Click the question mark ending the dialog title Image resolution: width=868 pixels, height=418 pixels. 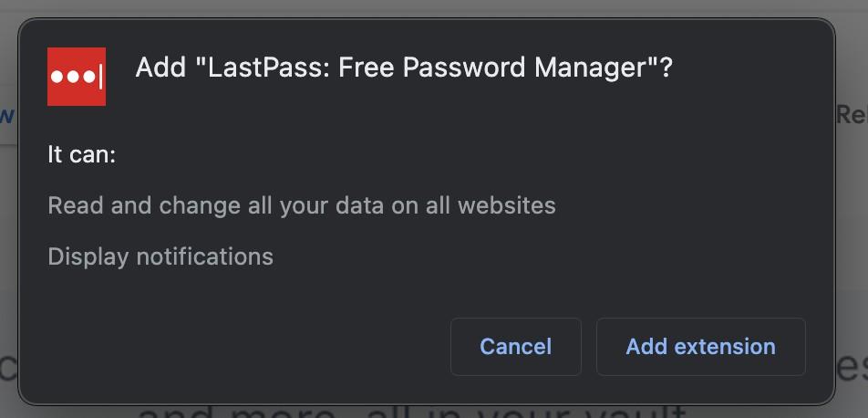666,68
